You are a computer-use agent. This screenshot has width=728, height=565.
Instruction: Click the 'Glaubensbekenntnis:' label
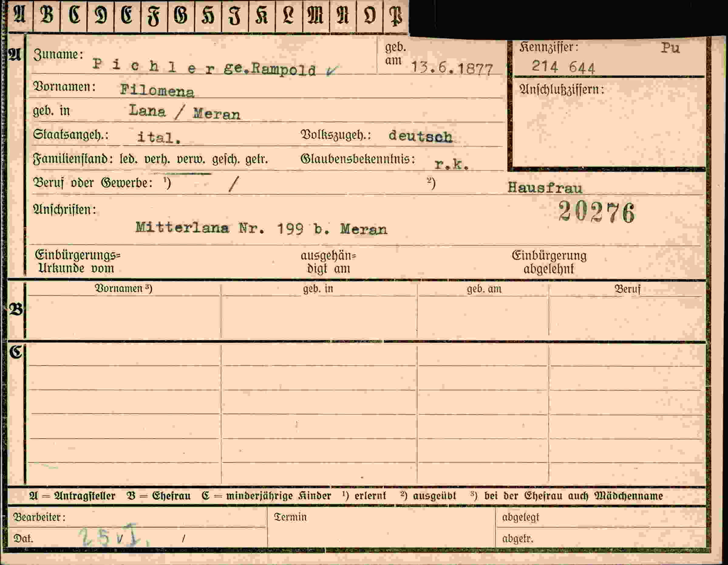coord(358,159)
